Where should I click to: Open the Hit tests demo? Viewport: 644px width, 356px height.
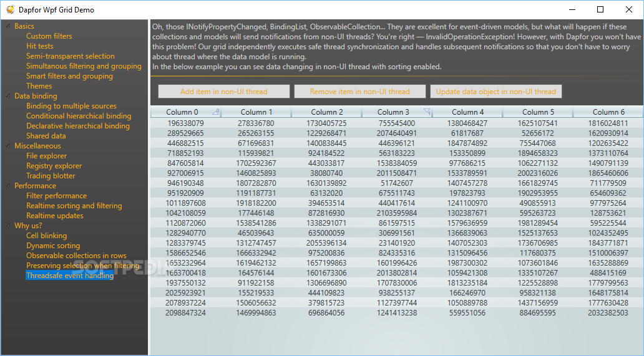(40, 46)
